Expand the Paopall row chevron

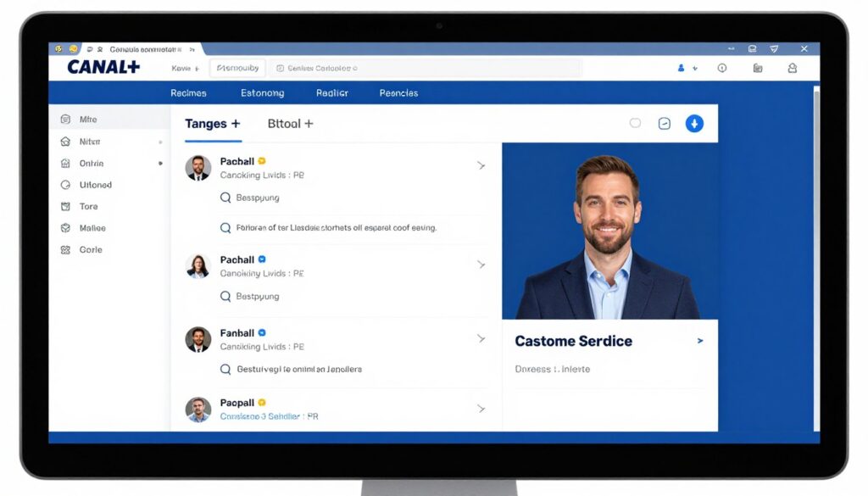pyautogui.click(x=481, y=409)
